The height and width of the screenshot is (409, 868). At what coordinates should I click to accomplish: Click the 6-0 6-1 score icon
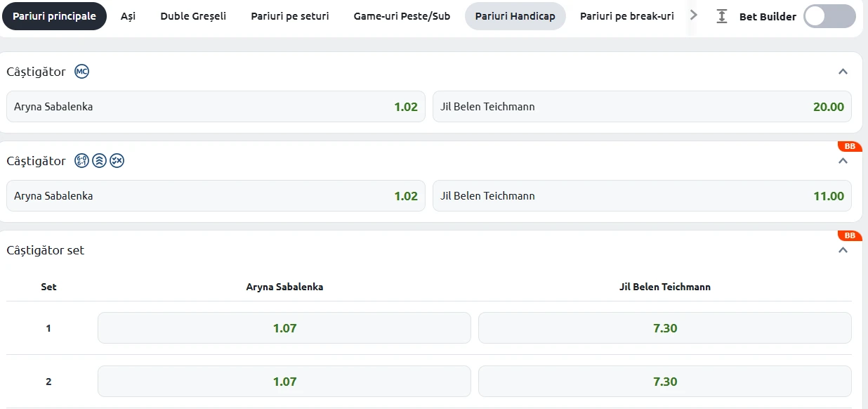[82, 161]
